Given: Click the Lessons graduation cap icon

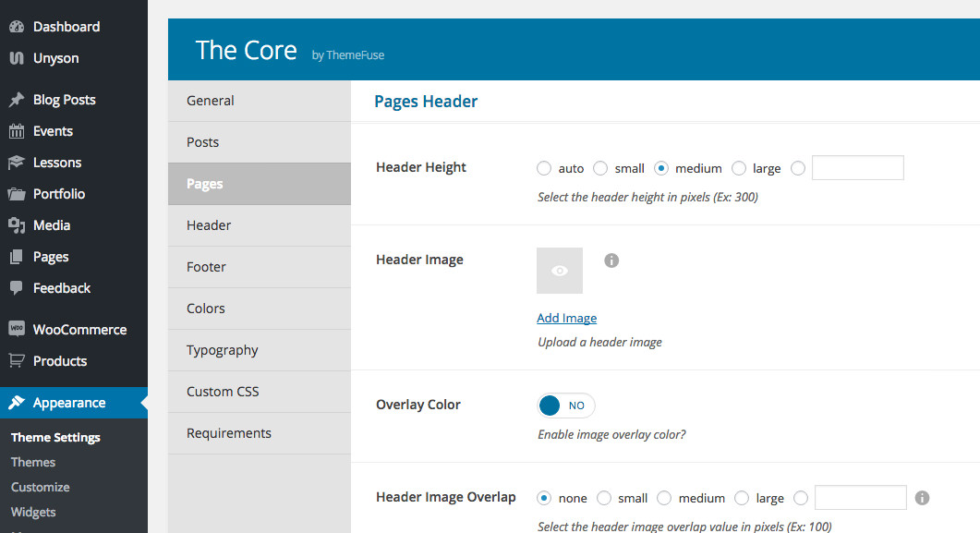Looking at the screenshot, I should coord(17,163).
